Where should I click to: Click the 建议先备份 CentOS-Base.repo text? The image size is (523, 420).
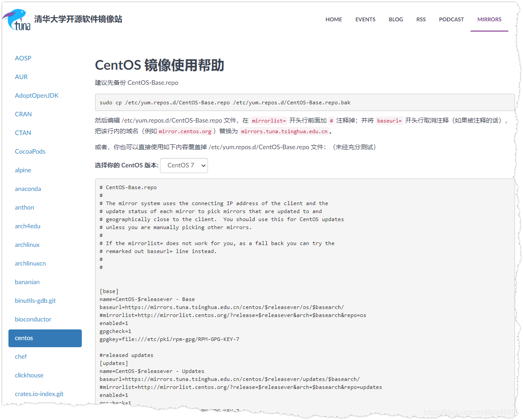(136, 83)
